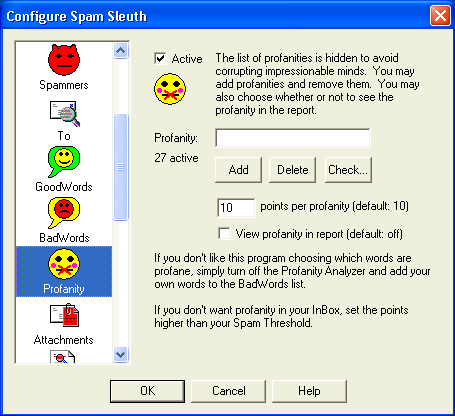
Task: Select the BadWords frowning face icon
Action: (x=64, y=213)
